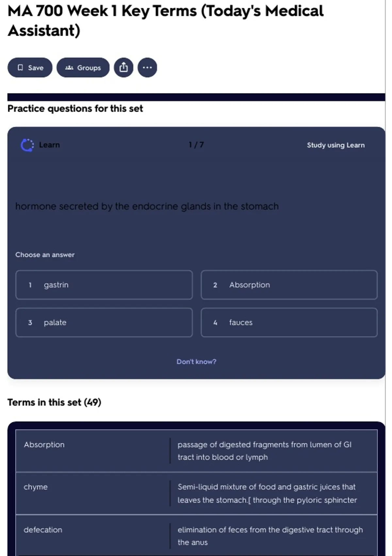Open the three-dots more options menu
Screen dimensions: 392x556
pyautogui.click(x=147, y=68)
